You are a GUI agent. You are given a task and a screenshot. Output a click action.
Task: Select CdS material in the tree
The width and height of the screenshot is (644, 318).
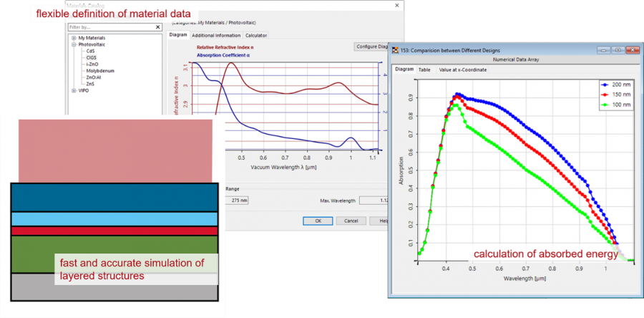pyautogui.click(x=91, y=51)
